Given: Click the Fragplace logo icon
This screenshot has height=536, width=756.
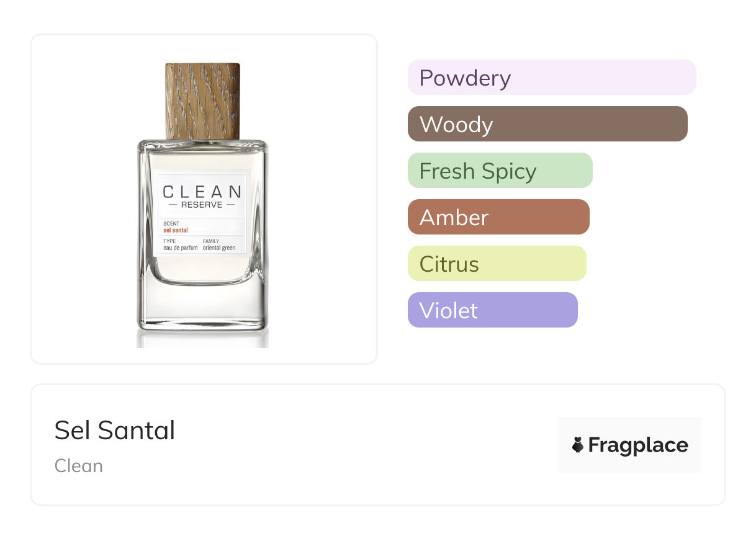Looking at the screenshot, I should coord(578,445).
